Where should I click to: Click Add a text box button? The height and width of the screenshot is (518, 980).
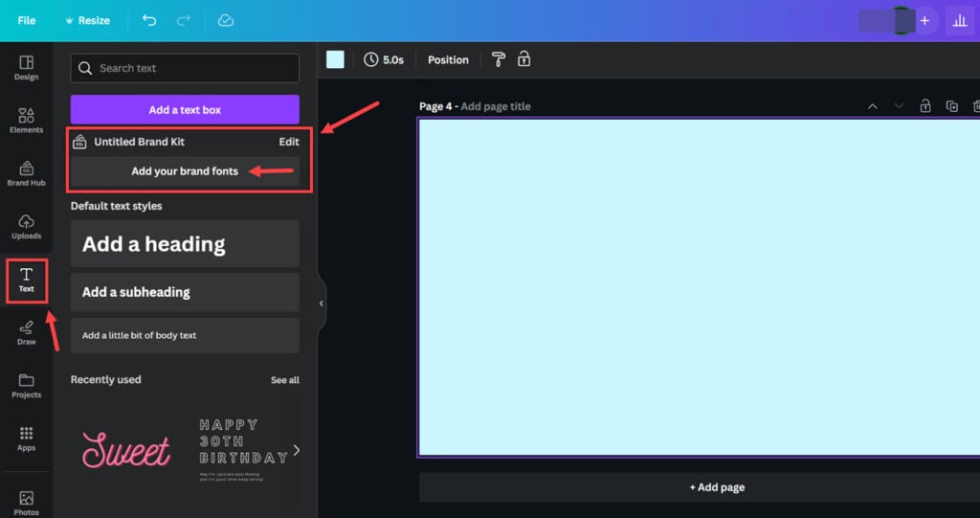click(185, 109)
